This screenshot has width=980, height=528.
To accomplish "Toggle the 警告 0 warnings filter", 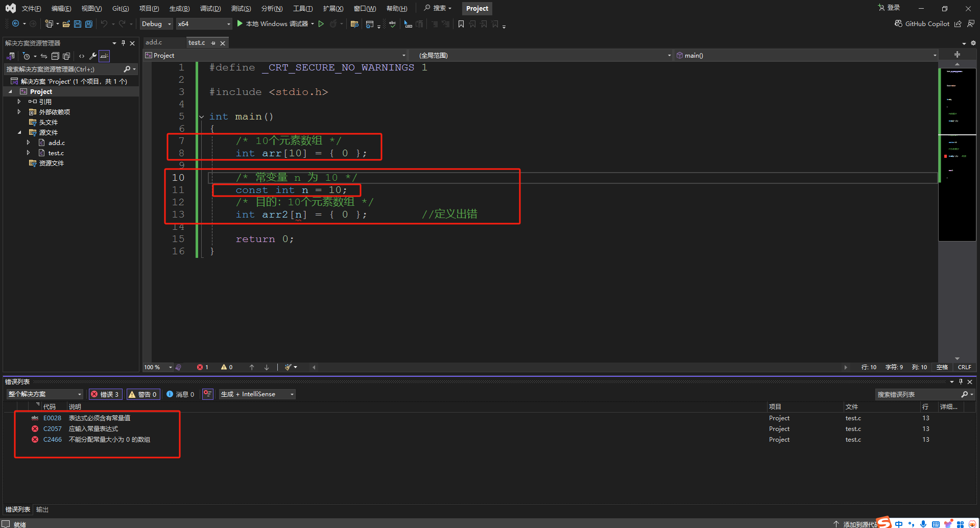I will coord(143,394).
